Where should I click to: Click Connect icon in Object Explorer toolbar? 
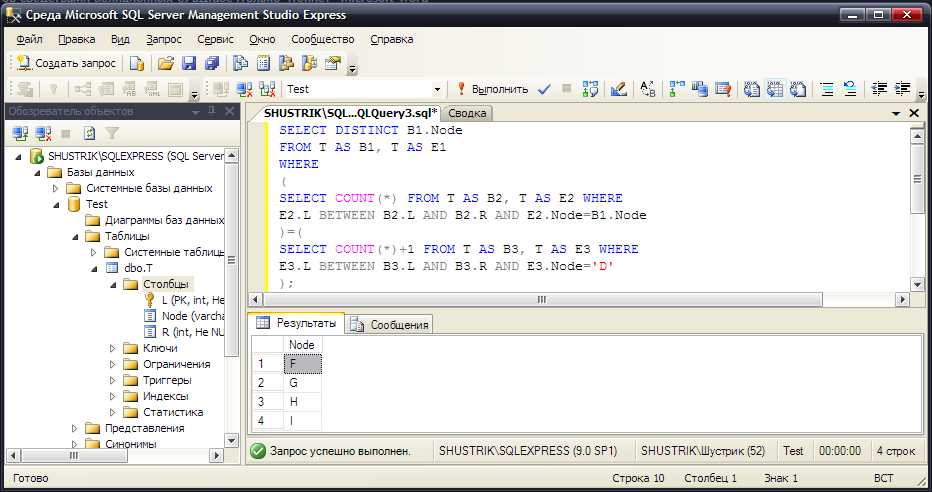20,133
